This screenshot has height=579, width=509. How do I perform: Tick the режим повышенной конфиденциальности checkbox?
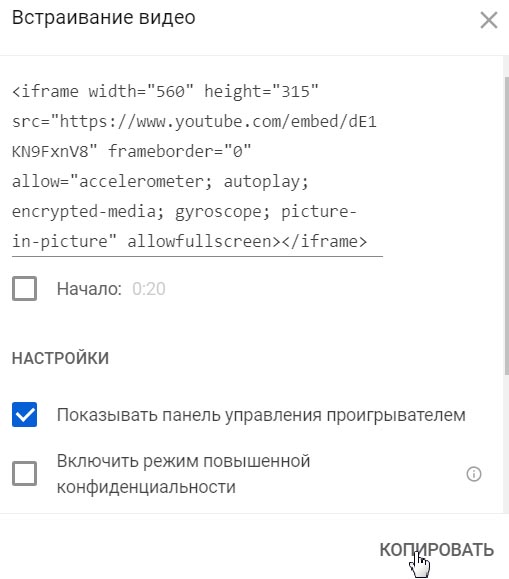[24, 473]
